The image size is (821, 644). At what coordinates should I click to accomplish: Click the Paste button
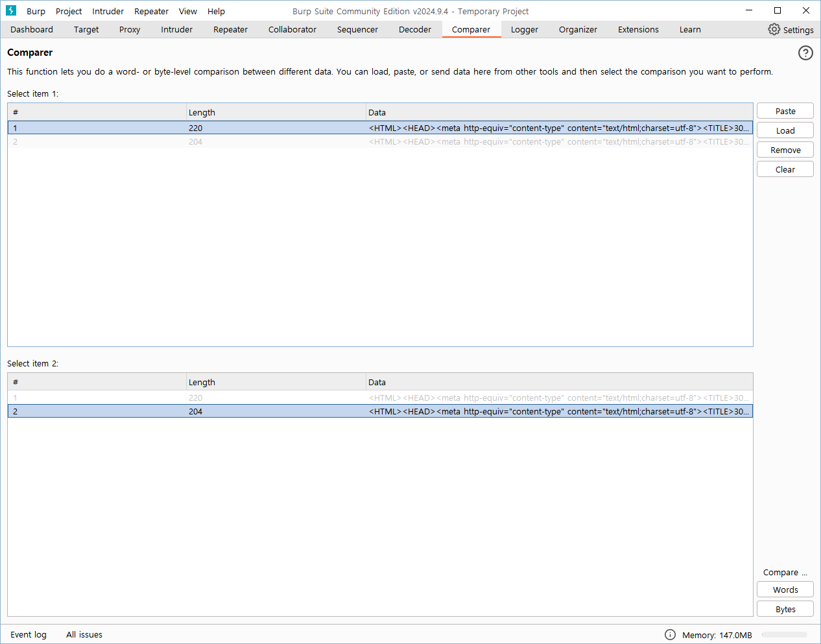tap(785, 111)
